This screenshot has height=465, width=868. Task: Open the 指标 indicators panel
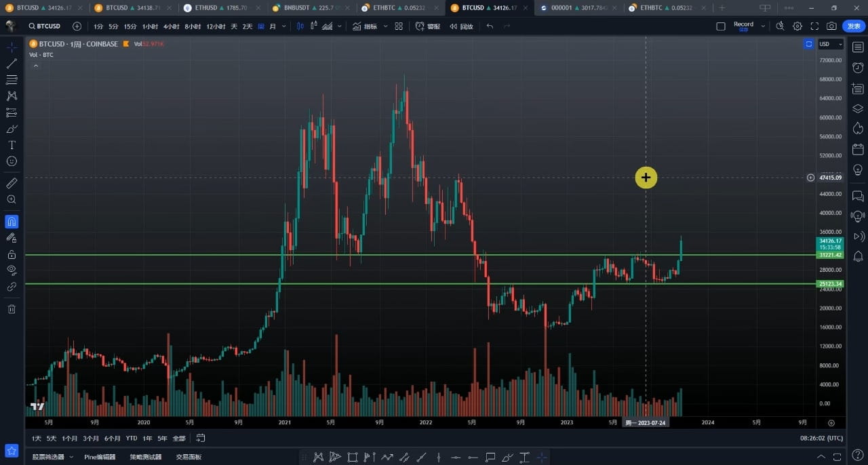(x=370, y=26)
